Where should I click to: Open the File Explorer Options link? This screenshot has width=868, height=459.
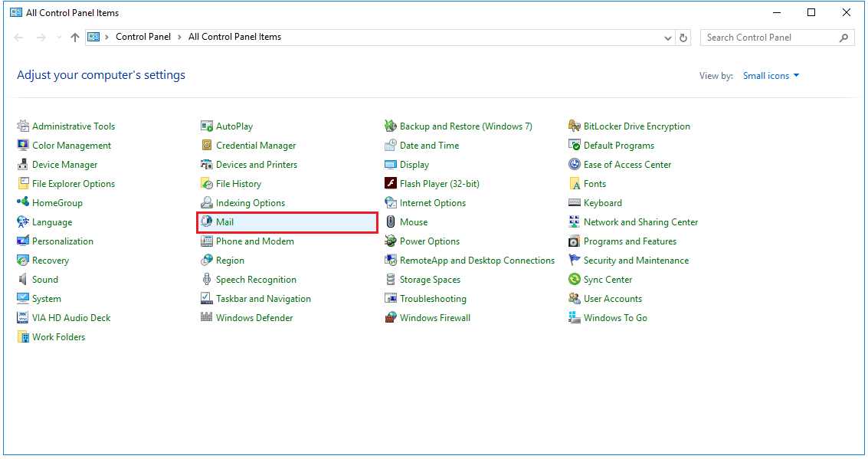pyautogui.click(x=74, y=184)
